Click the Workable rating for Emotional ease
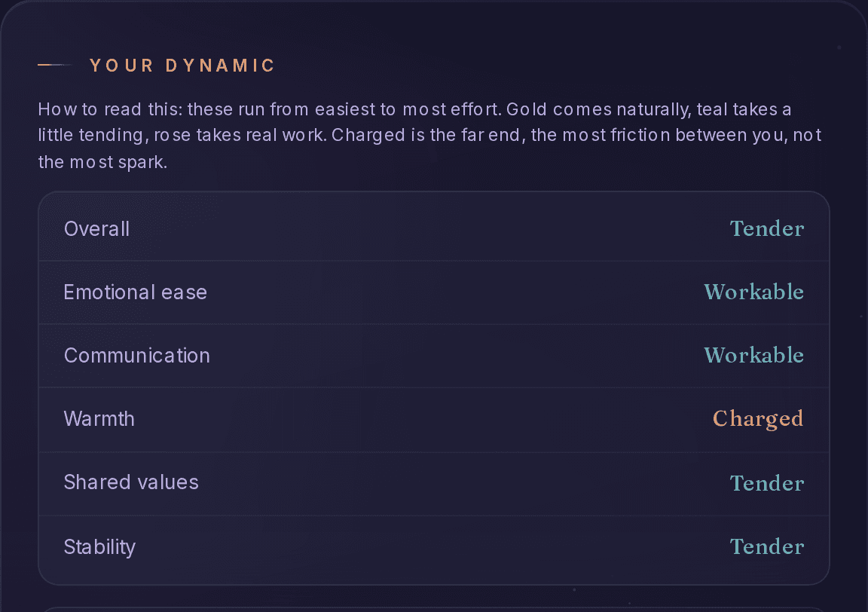 [754, 292]
